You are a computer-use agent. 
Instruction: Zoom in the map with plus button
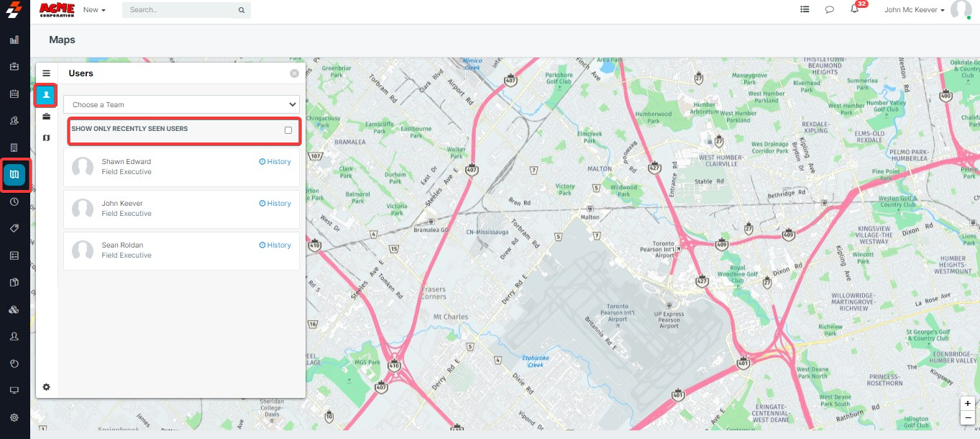968,404
